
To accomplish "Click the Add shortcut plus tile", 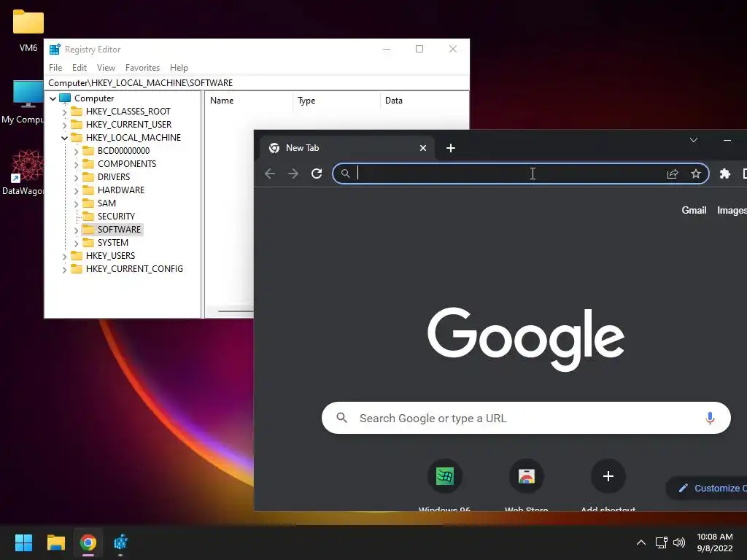I will click(608, 476).
